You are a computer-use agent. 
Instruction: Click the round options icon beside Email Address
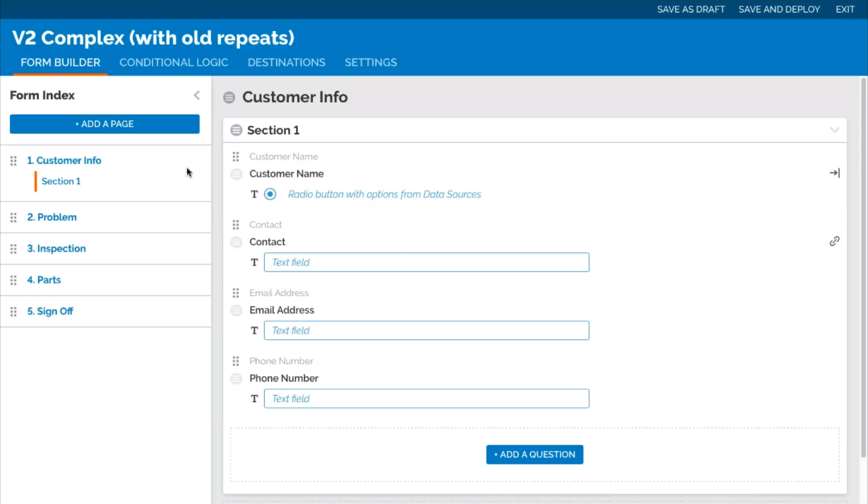point(237,310)
